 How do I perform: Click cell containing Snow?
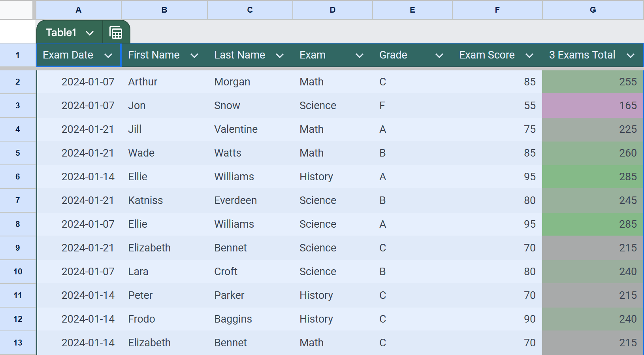(x=250, y=106)
